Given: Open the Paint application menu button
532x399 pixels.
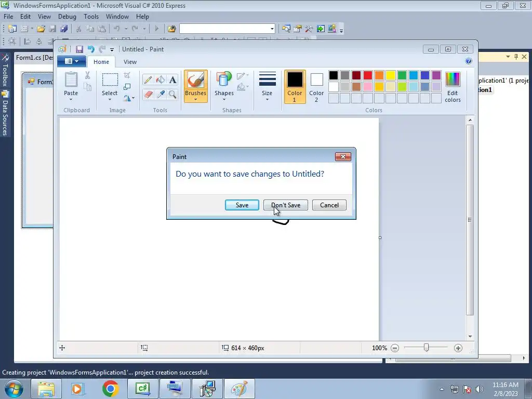Looking at the screenshot, I should pyautogui.click(x=71, y=61).
